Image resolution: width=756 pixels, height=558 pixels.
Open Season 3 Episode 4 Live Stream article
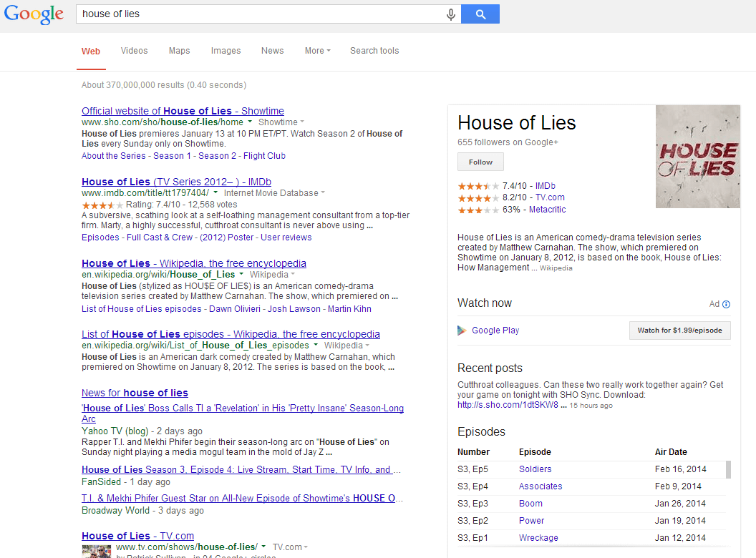tap(241, 469)
